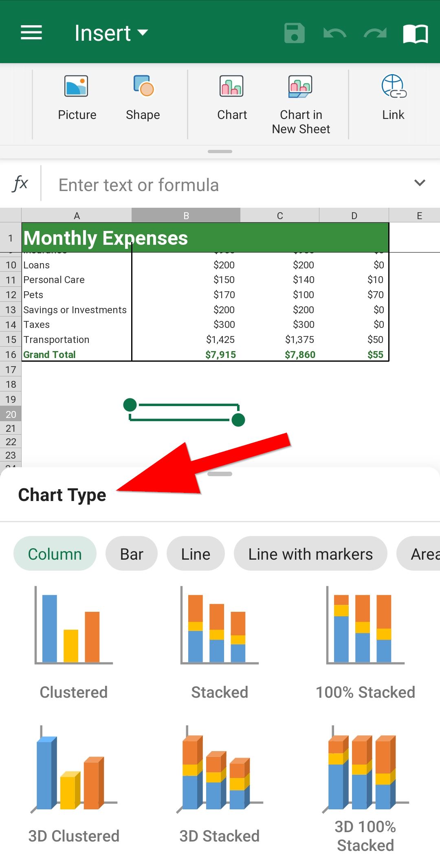
Task: Choose the Stacked column chart
Action: click(x=220, y=643)
